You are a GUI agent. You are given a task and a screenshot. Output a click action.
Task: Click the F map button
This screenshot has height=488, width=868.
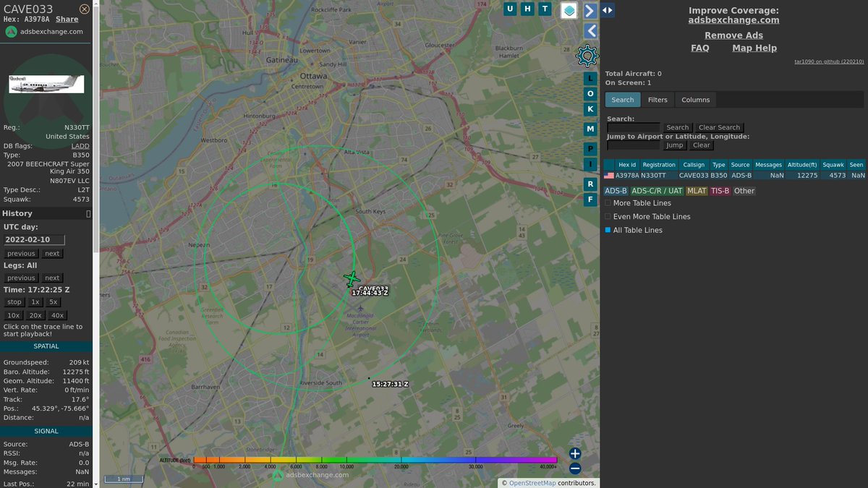pyautogui.click(x=590, y=199)
